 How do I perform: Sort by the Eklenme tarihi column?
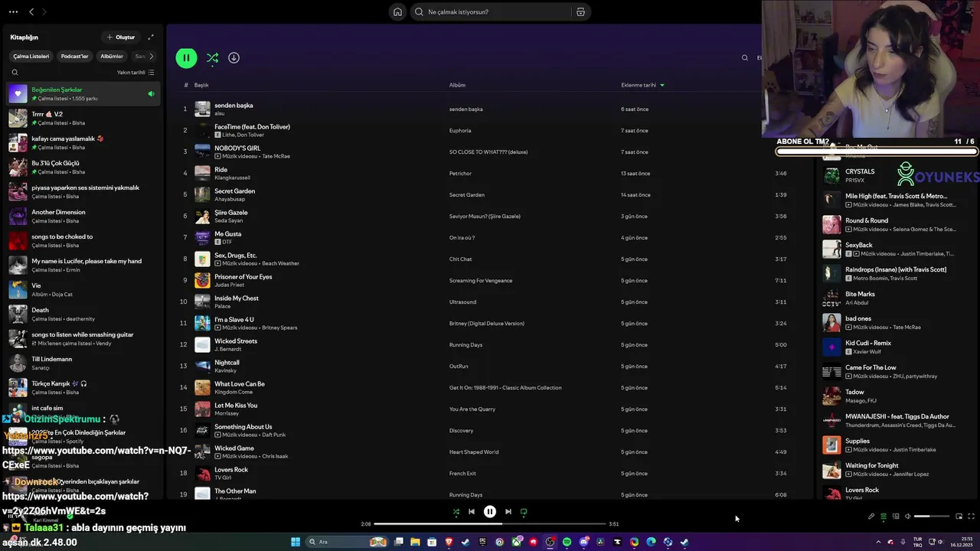coord(642,85)
